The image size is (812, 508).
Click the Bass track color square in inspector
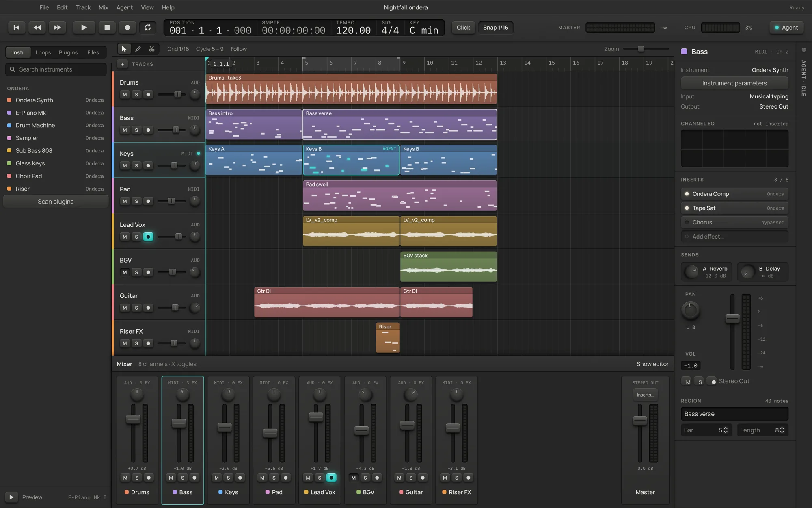(684, 52)
